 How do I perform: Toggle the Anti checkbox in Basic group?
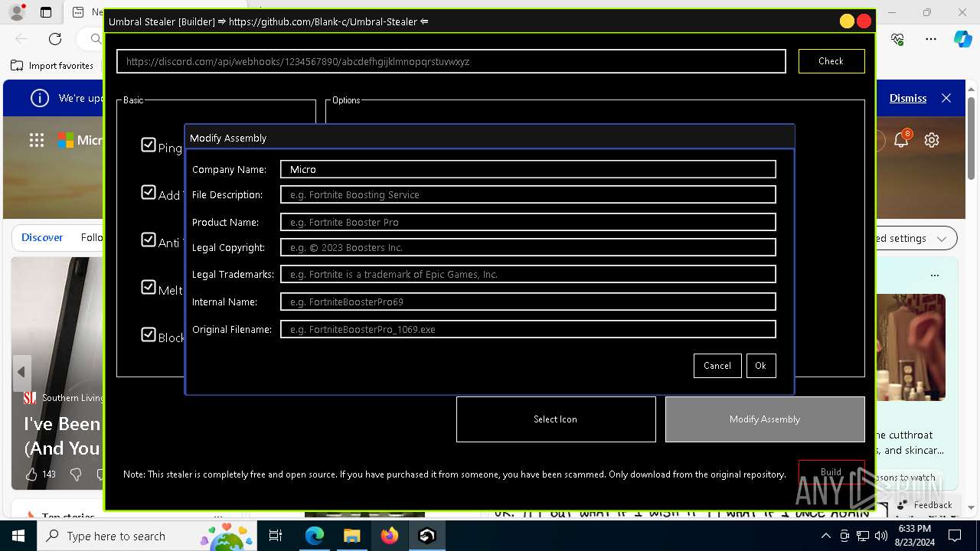pyautogui.click(x=149, y=240)
